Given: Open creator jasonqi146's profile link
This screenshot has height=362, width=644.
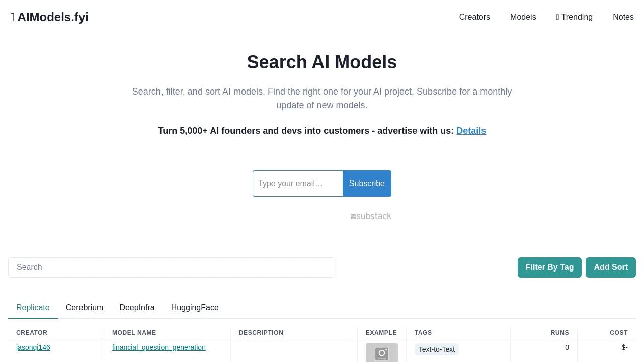Looking at the screenshot, I should 33,347.
